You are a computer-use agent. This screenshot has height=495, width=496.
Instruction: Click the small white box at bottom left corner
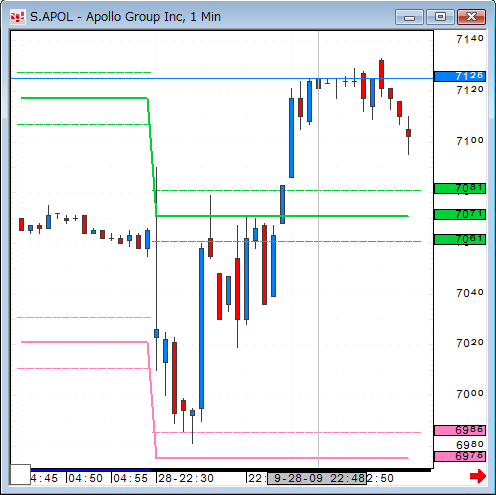(x=20, y=474)
